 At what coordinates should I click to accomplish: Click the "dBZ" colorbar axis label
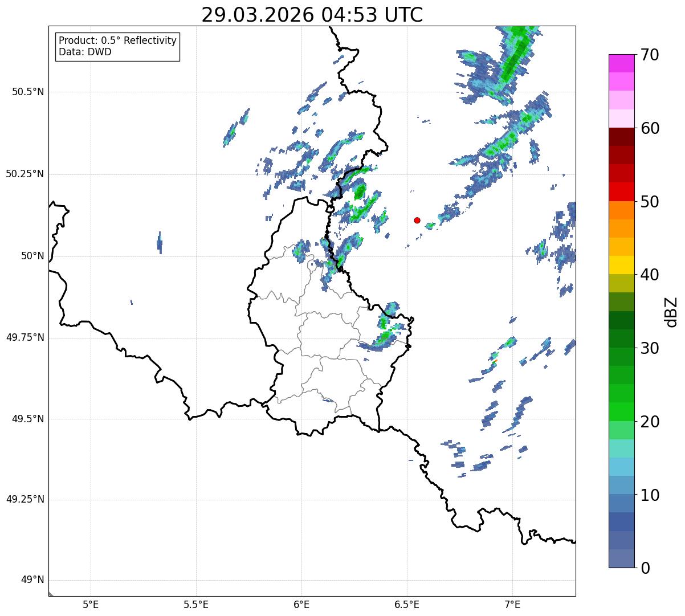671,311
